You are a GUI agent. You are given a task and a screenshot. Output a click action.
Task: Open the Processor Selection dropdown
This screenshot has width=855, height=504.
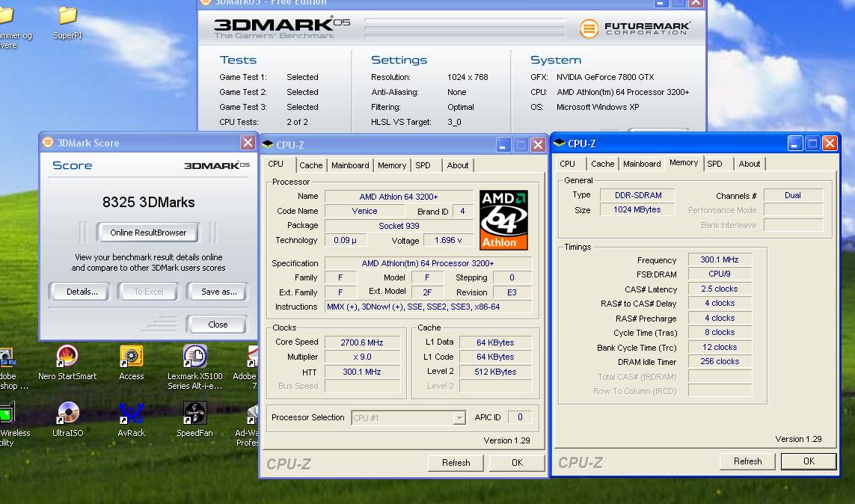(x=408, y=418)
